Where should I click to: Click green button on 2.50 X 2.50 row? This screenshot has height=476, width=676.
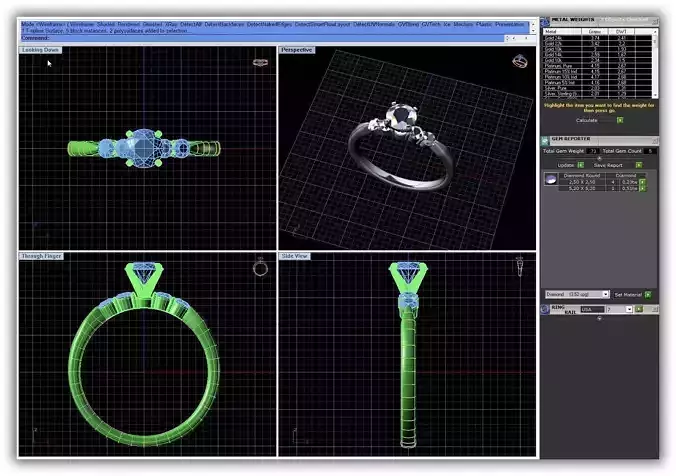click(642, 182)
